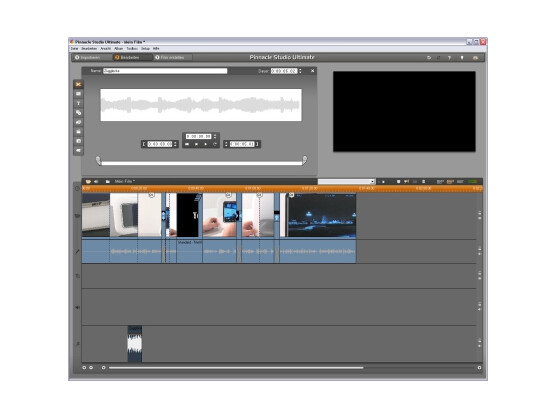
Task: Click the trim-in start time field
Action: [x=160, y=144]
